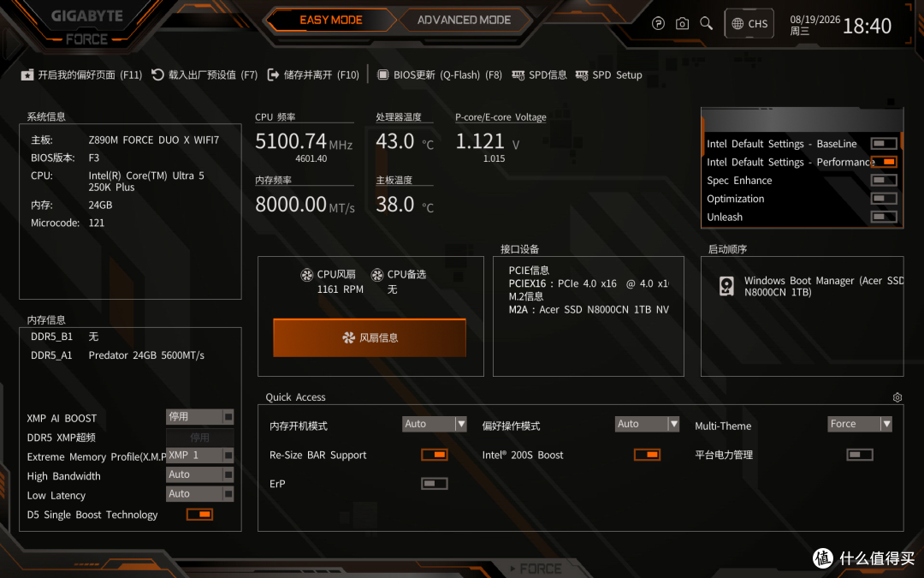Switch to ADVANCED MODE tab
924x578 pixels.
click(x=464, y=20)
